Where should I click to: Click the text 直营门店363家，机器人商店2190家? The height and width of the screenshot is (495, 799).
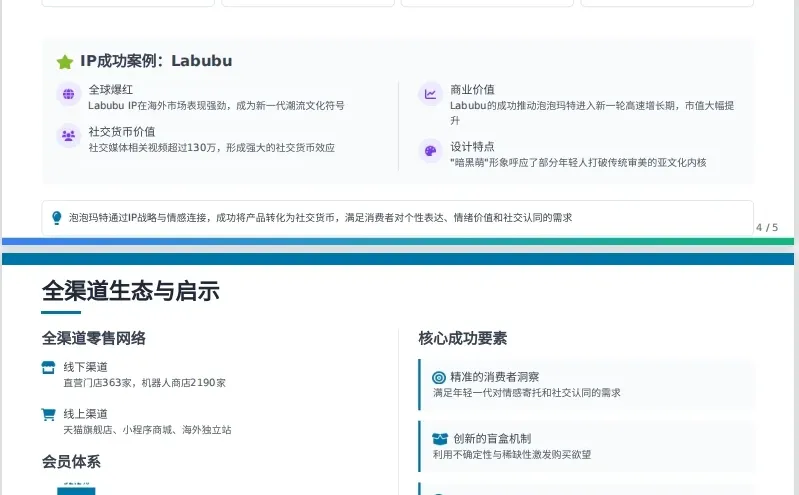(x=144, y=383)
